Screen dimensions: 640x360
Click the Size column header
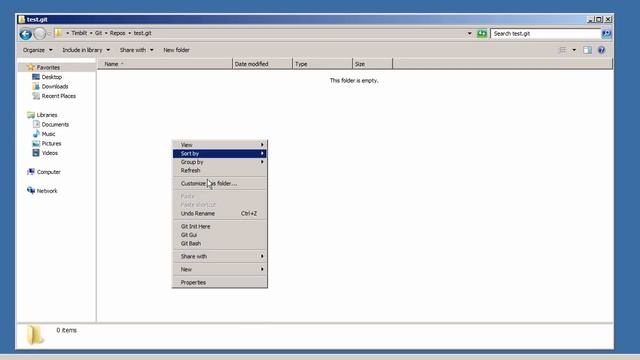[x=372, y=64]
